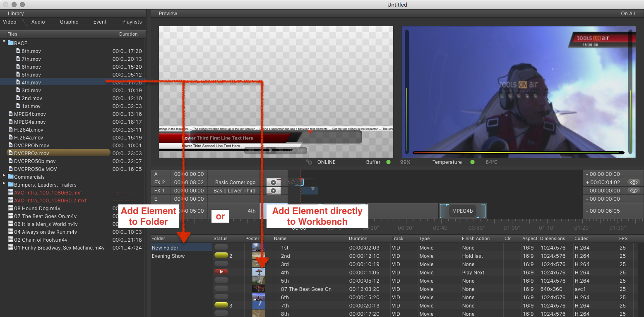Click the green Buffer status indicator
Screen dimensions: 644x317
388,162
